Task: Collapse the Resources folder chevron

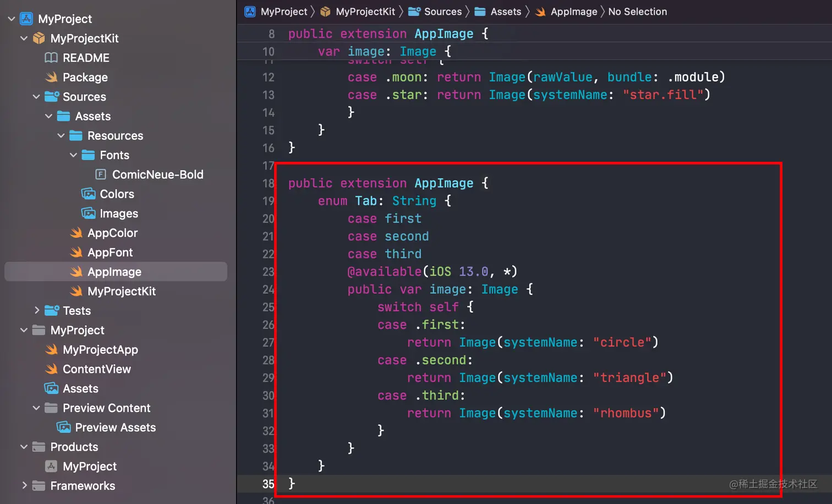Action: [61, 135]
